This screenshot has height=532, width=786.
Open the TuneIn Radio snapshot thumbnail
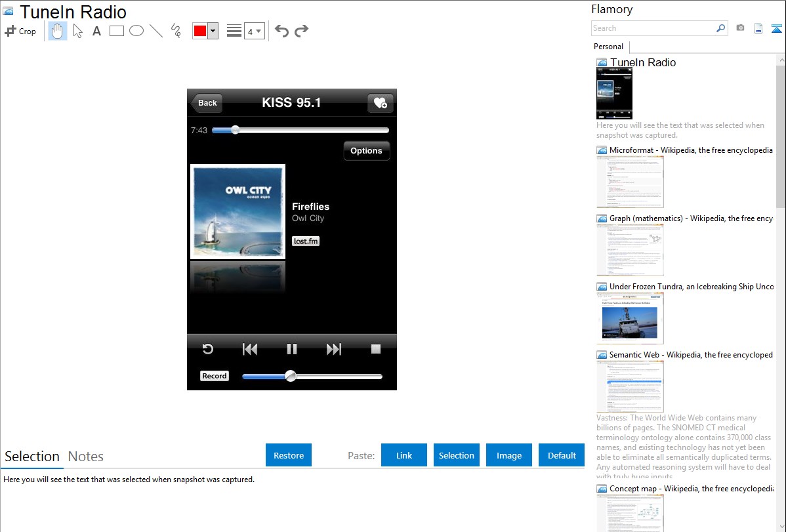coord(614,93)
